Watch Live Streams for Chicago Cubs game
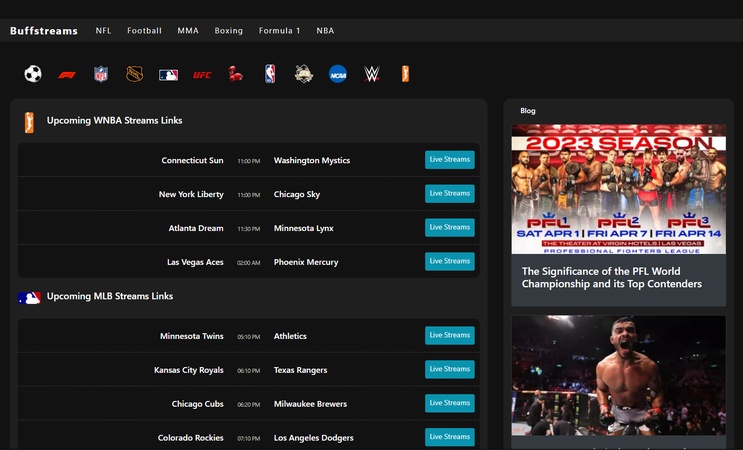Image resolution: width=743 pixels, height=450 pixels. pyautogui.click(x=449, y=404)
